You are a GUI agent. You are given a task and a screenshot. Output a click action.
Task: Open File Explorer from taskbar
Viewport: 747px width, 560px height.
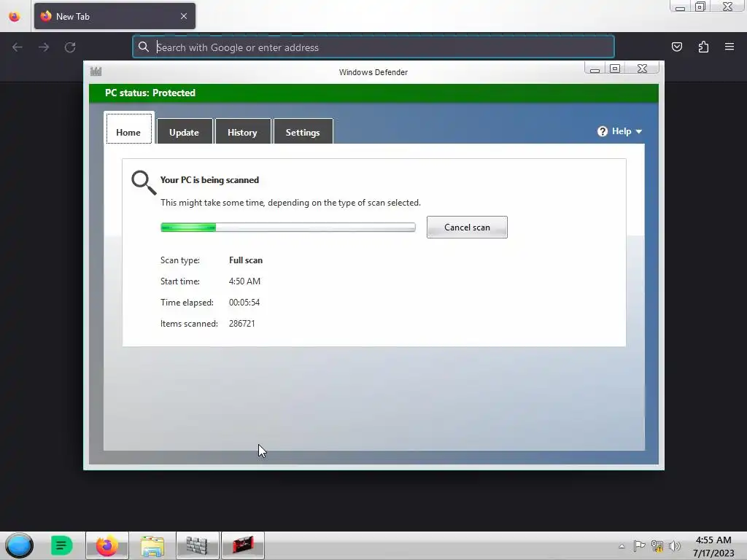coord(152,545)
